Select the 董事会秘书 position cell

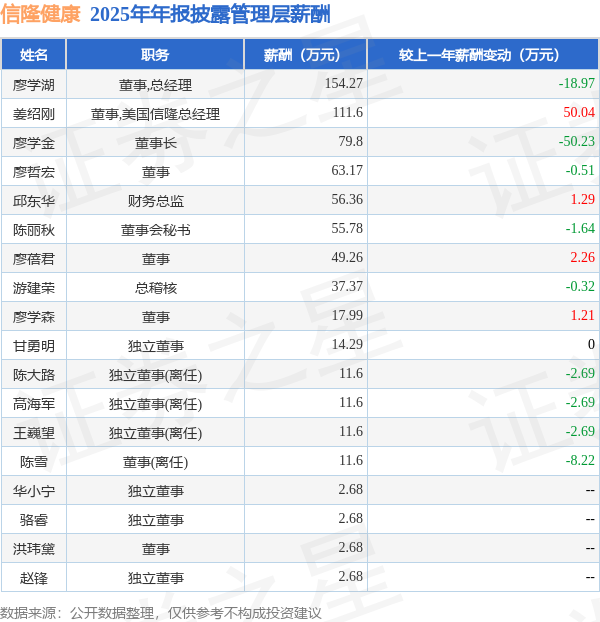(155, 229)
